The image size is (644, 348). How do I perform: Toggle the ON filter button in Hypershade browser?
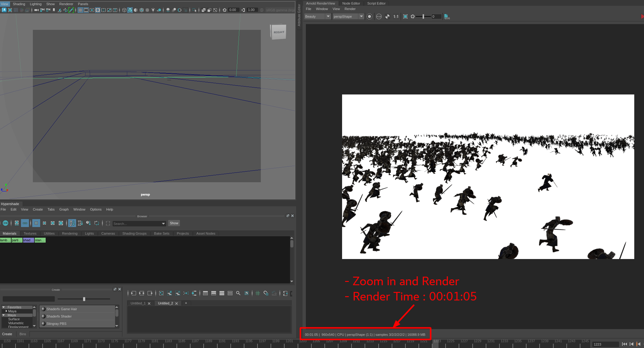click(x=5, y=223)
